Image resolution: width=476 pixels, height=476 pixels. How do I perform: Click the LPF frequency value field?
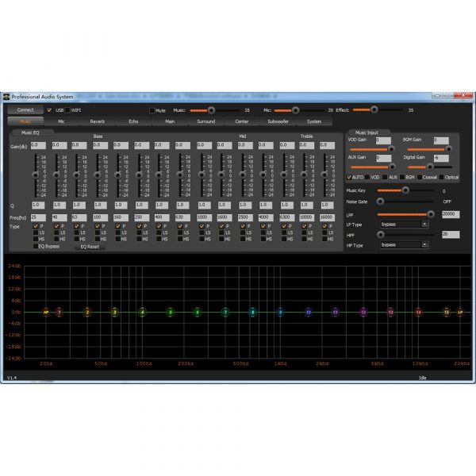450,214
